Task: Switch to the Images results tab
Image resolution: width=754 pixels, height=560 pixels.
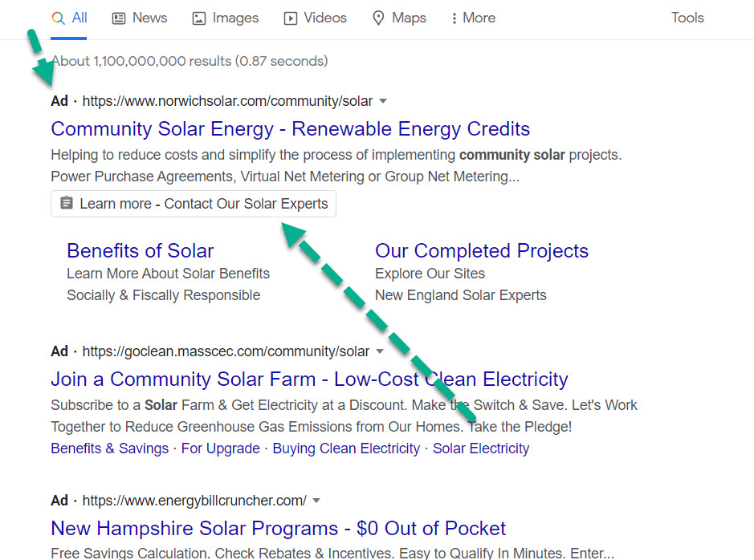Action: tap(234, 18)
